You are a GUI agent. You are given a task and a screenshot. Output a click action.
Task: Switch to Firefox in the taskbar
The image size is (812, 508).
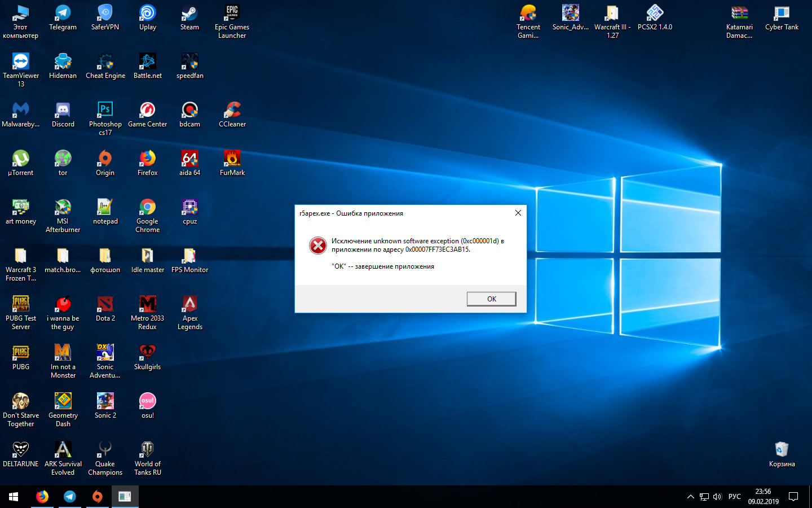[42, 497]
